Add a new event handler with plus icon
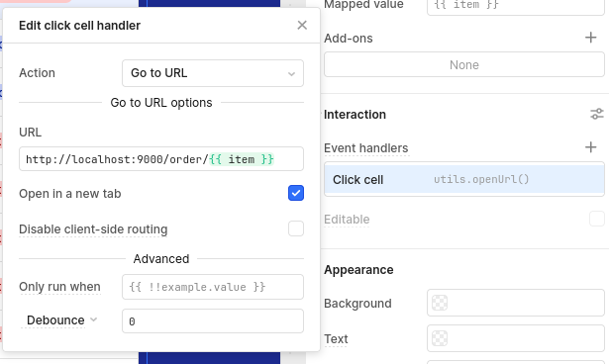This screenshot has height=364, width=609. click(x=590, y=147)
